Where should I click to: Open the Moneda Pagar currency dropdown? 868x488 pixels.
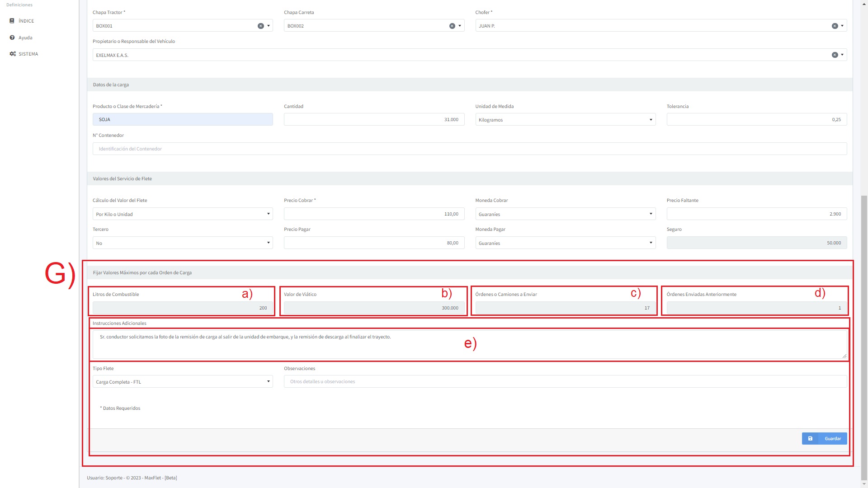pos(565,243)
